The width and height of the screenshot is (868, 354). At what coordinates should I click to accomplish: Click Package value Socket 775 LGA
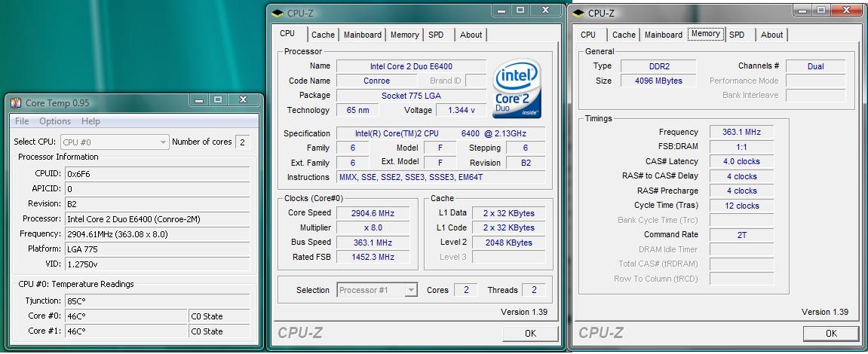click(411, 96)
